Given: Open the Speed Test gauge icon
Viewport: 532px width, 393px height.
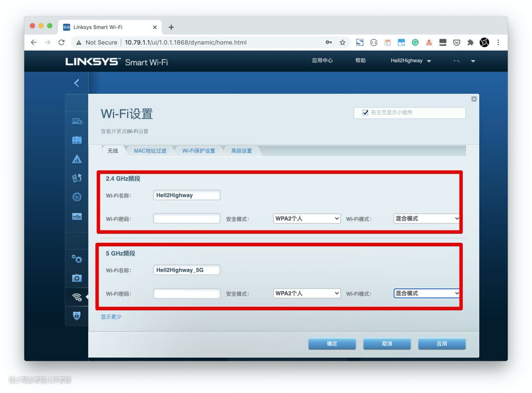Looking at the screenshot, I should tap(77, 197).
